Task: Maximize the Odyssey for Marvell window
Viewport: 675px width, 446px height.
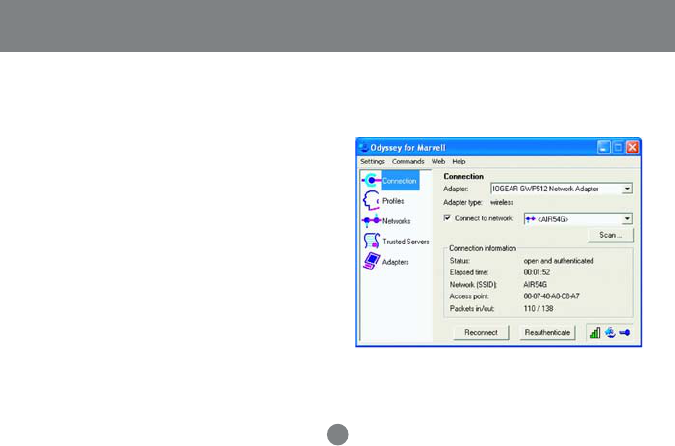Action: point(618,148)
